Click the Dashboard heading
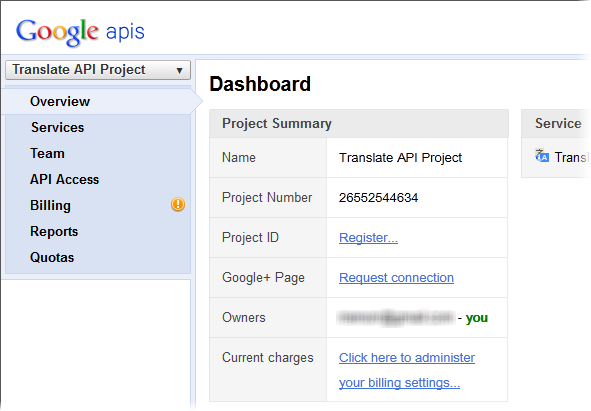Image resolution: width=591 pixels, height=411 pixels. click(x=260, y=84)
